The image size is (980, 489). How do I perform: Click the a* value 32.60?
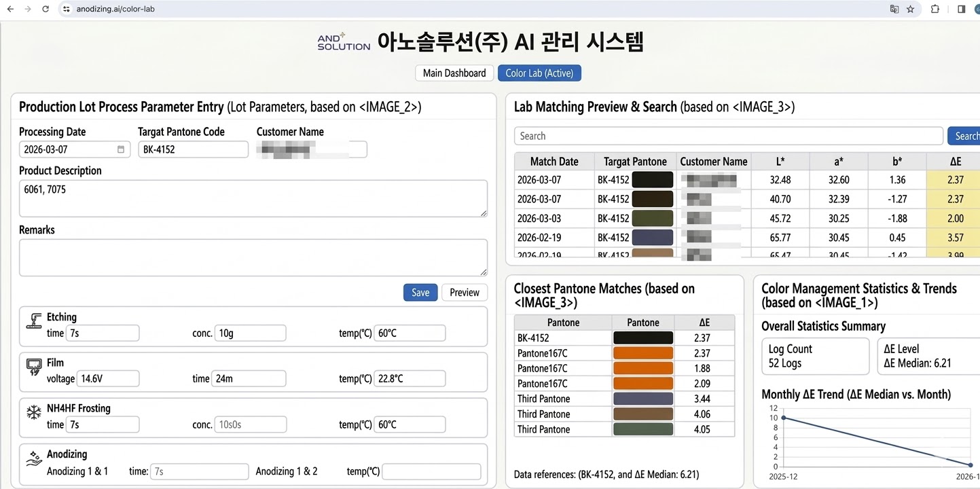pyautogui.click(x=839, y=181)
